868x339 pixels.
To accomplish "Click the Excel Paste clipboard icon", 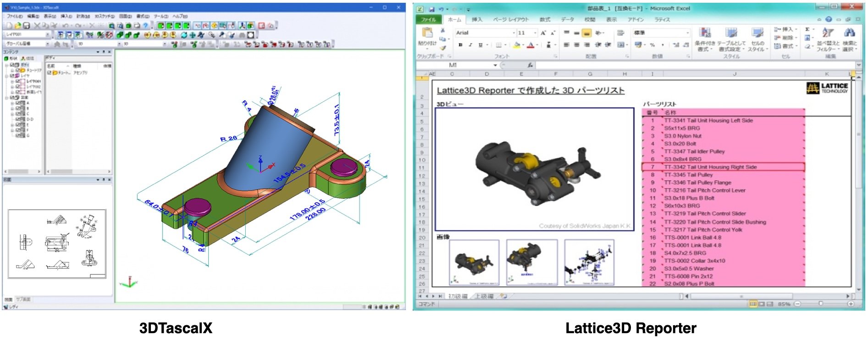I will click(427, 33).
